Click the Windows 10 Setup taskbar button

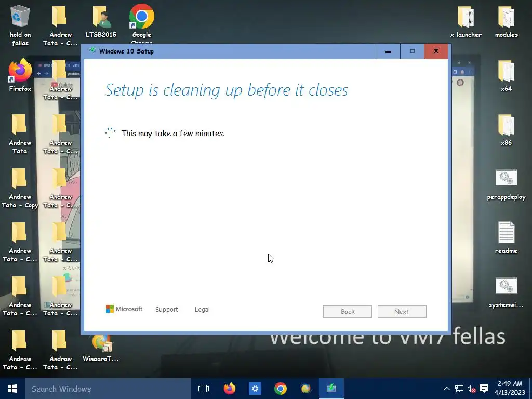tap(331, 389)
